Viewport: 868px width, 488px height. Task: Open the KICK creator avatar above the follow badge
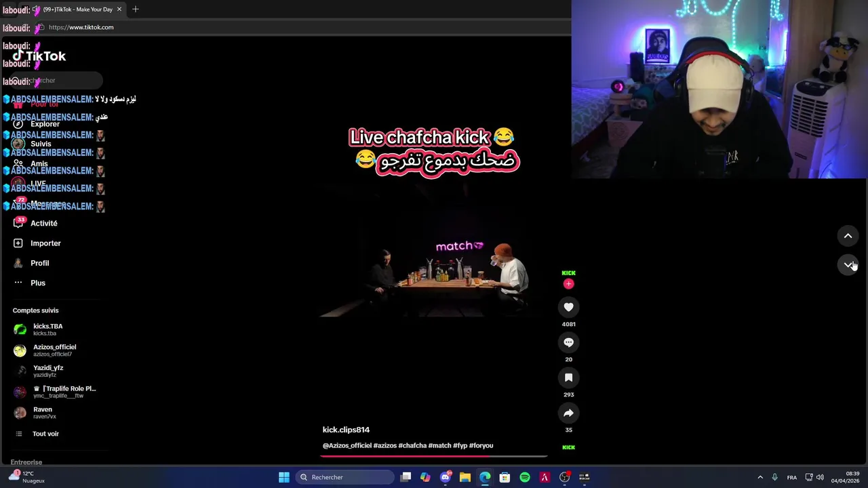click(x=568, y=272)
